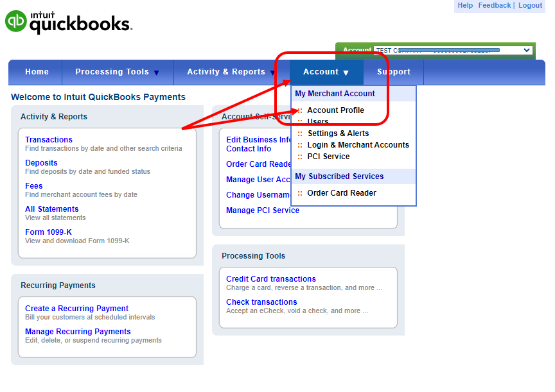Click 'Find transactions by date and other search criteria'

tap(103, 148)
